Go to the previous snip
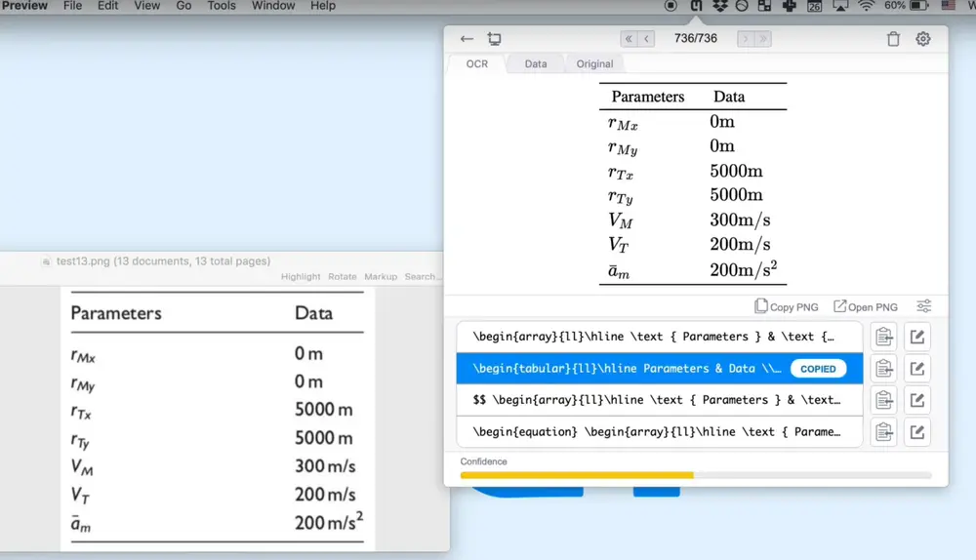Viewport: 976px width, 560px height. point(647,39)
